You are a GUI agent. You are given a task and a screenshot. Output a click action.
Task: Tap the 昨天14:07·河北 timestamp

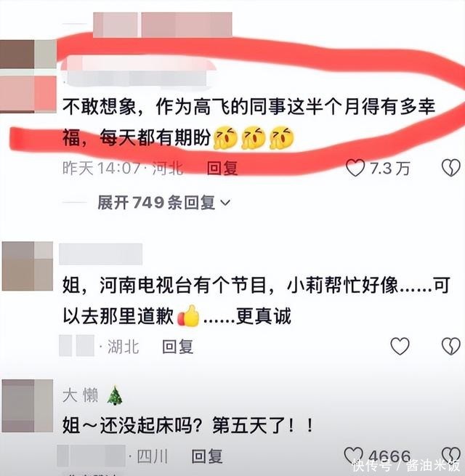click(x=123, y=168)
